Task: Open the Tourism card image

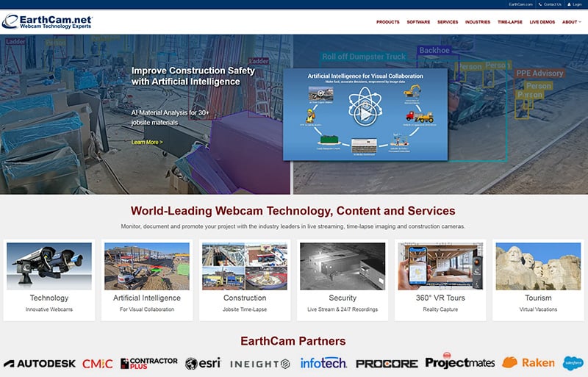Action: tap(538, 266)
